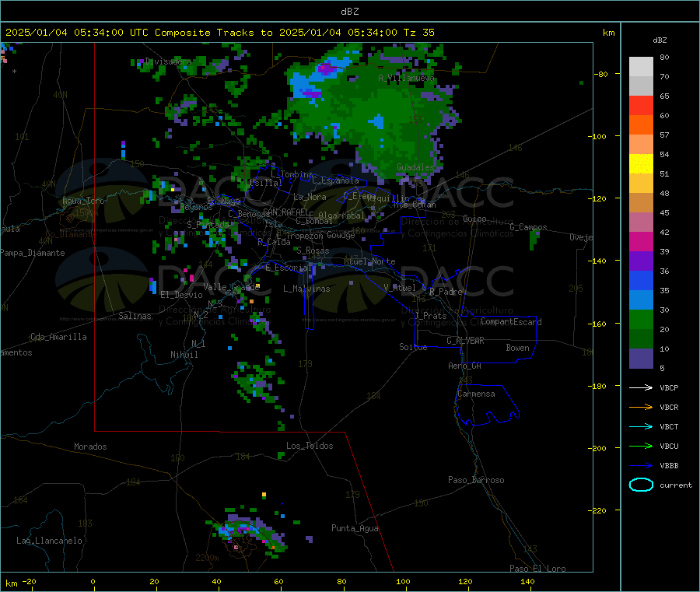Pick the magenta swatch in the dBZ scale
This screenshot has width=700, height=592.
tap(641, 241)
